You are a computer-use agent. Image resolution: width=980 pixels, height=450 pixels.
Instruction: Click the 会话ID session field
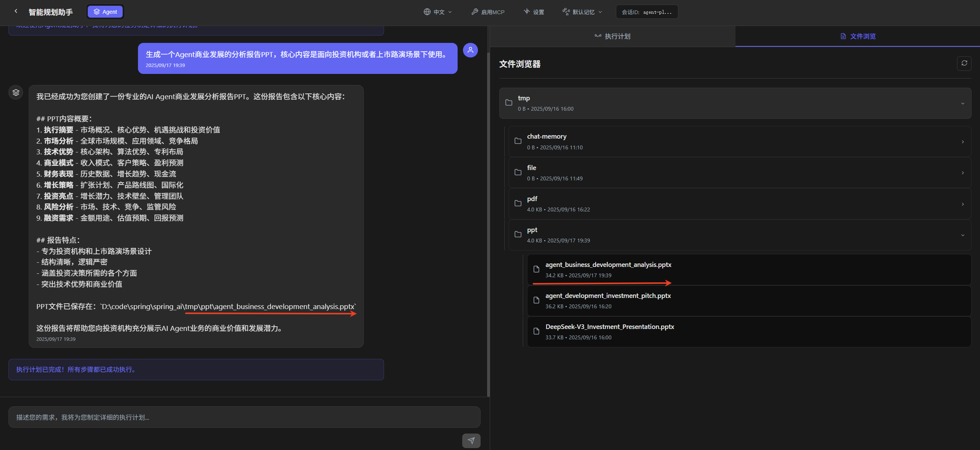[x=647, y=12]
